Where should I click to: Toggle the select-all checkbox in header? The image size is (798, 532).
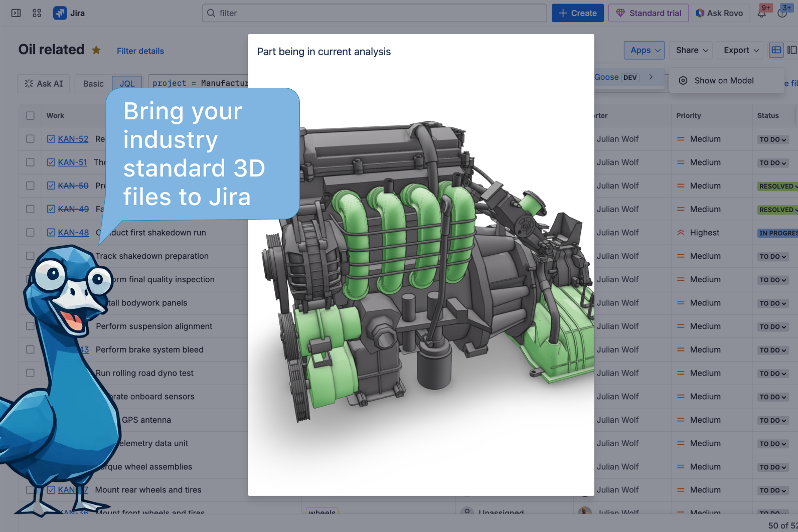pos(30,116)
